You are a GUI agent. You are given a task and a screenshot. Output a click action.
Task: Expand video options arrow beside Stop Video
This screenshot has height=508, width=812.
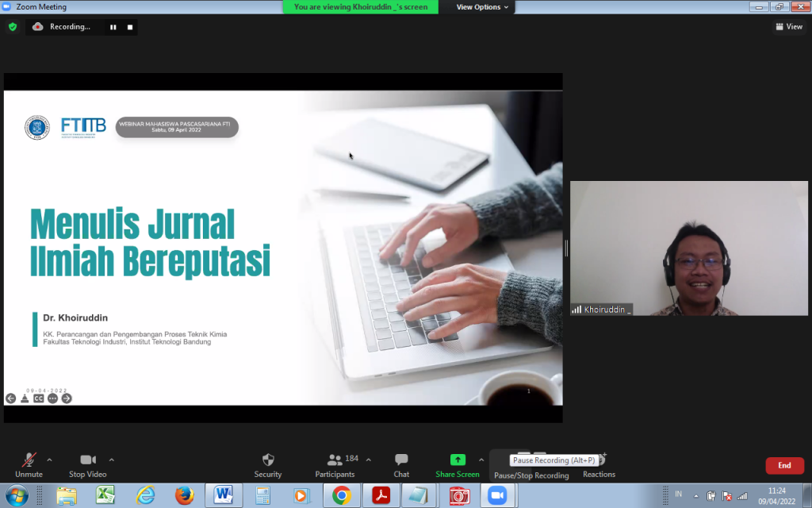point(111,460)
